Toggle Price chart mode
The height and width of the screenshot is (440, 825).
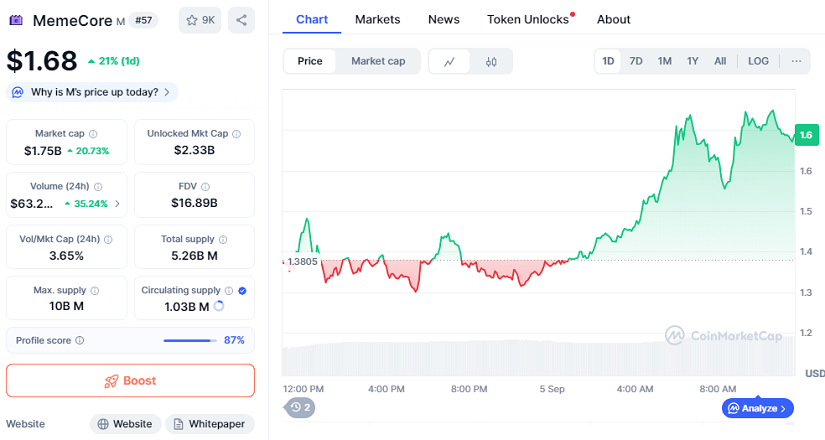pos(310,61)
